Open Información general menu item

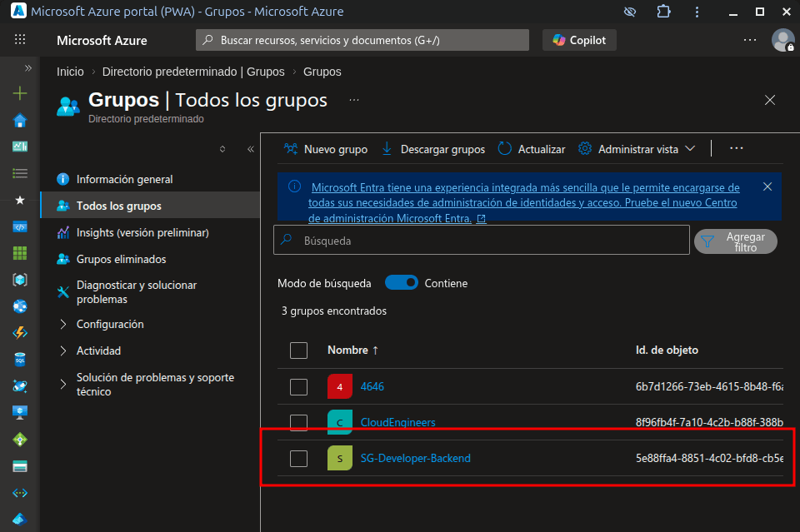[x=124, y=179]
